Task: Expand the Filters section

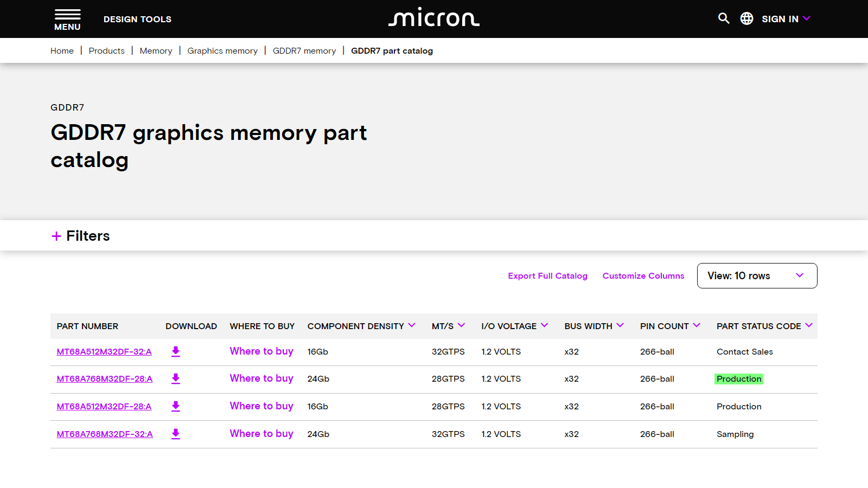Action: coord(80,236)
